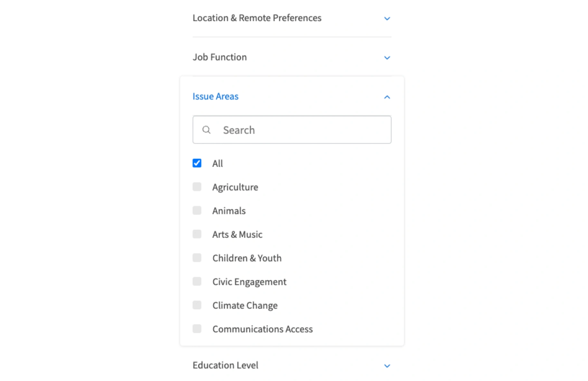The image size is (588, 381).
Task: Click the Animals label text
Action: point(229,211)
